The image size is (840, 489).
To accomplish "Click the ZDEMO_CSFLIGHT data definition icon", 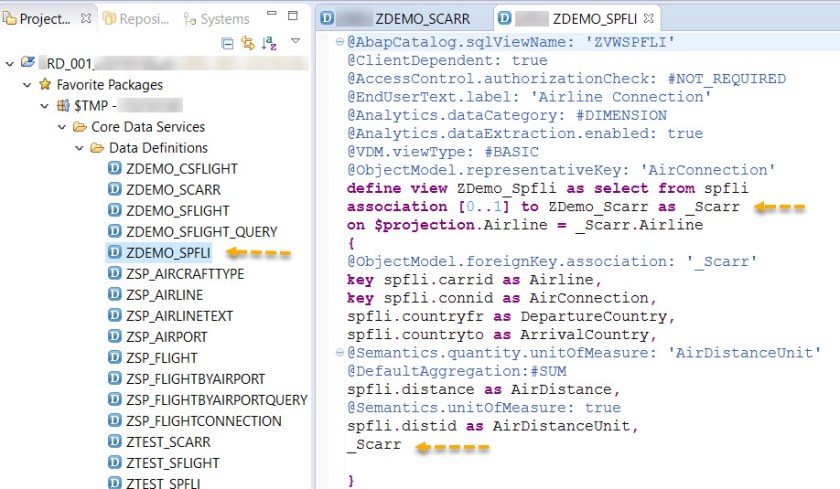I will click(115, 168).
